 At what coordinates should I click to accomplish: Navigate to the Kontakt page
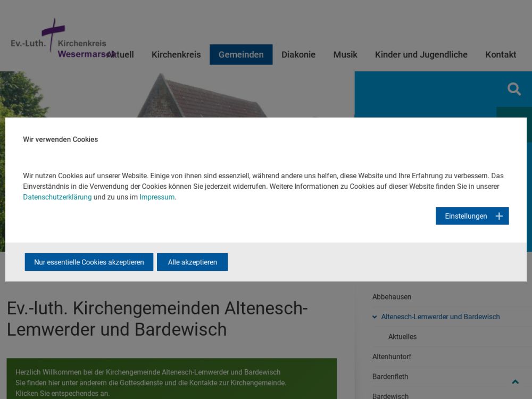click(x=501, y=55)
